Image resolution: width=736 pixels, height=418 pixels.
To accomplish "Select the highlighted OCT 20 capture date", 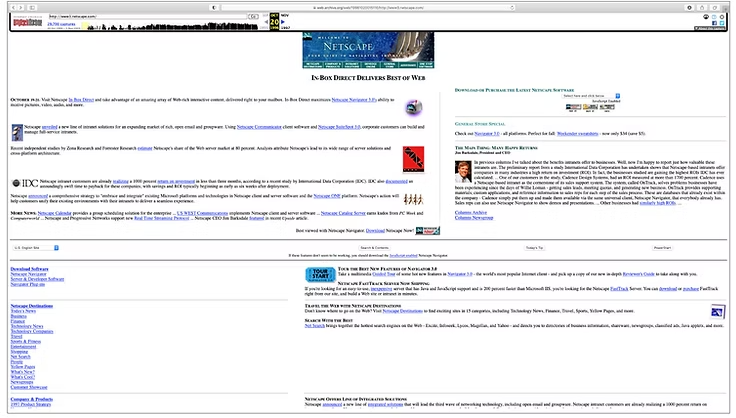I will [275, 22].
